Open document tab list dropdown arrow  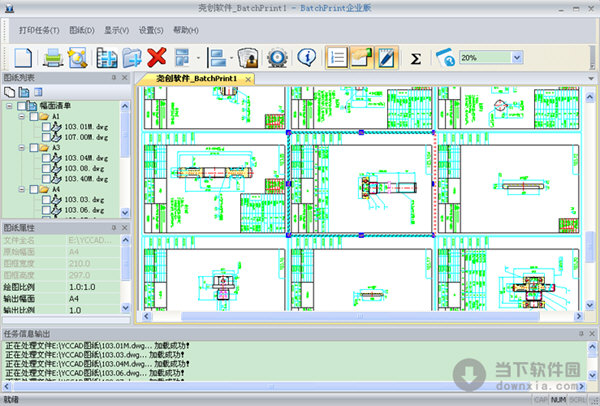point(591,79)
